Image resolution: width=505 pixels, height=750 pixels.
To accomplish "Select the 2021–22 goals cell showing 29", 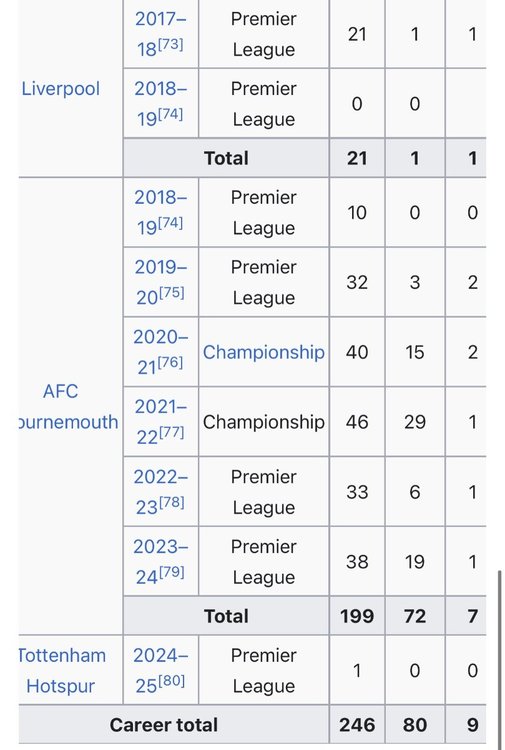I will click(415, 422).
